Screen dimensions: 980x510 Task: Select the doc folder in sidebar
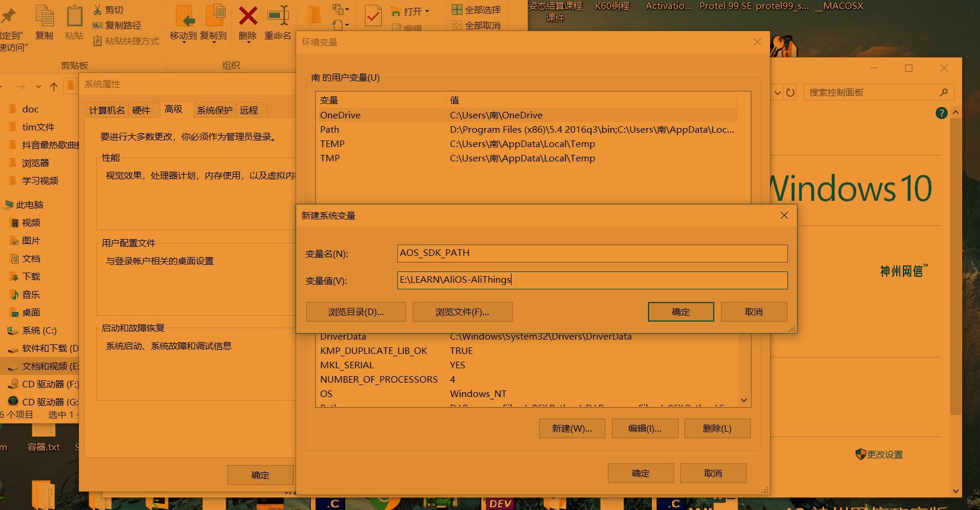coord(31,109)
